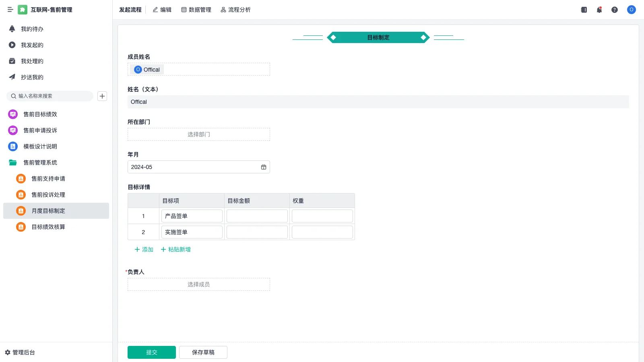Click the blue user avatar

631,10
